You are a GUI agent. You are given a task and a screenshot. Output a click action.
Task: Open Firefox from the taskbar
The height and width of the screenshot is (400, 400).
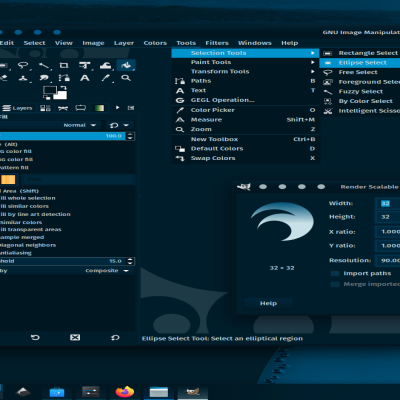(125, 392)
